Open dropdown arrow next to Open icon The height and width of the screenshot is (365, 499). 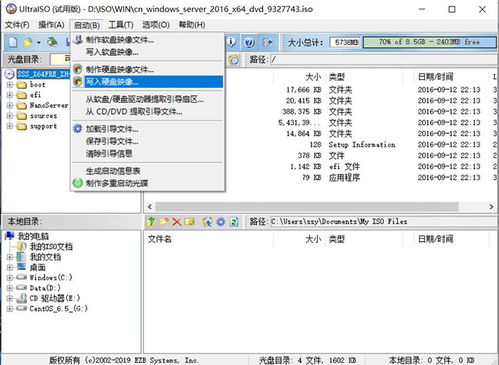39,43
